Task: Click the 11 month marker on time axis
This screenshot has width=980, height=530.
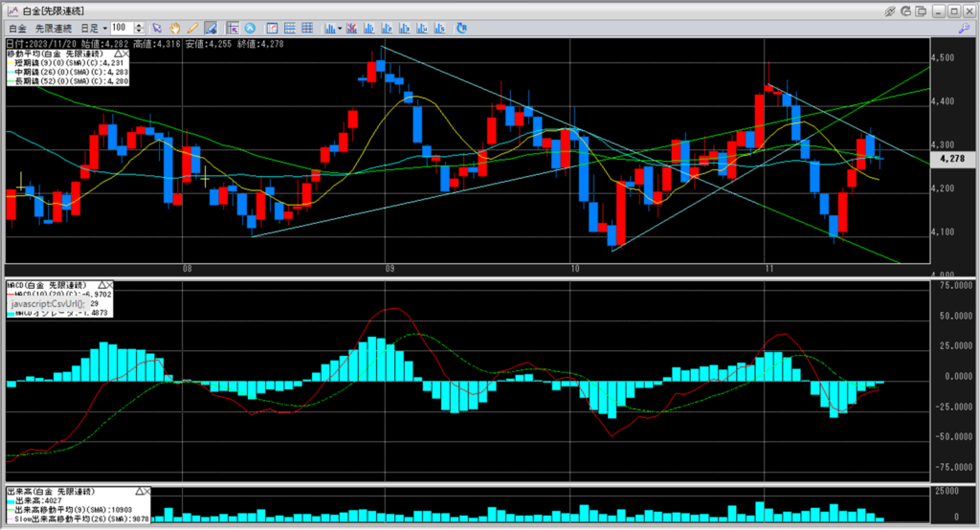Action: tap(768, 269)
